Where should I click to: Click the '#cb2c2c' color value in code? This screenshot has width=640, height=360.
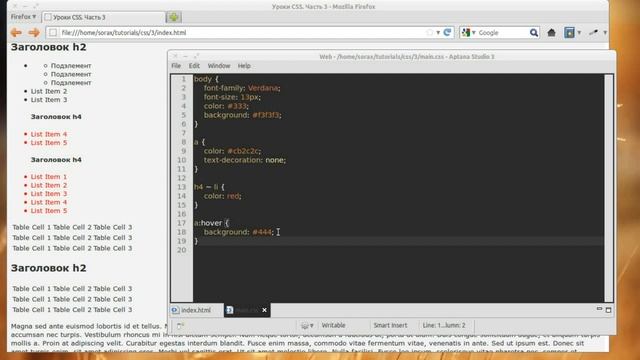tap(243, 151)
